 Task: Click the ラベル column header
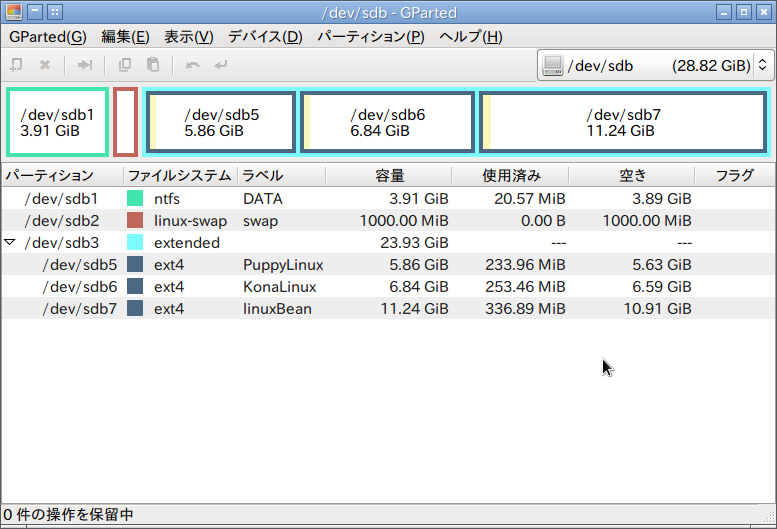pyautogui.click(x=281, y=175)
